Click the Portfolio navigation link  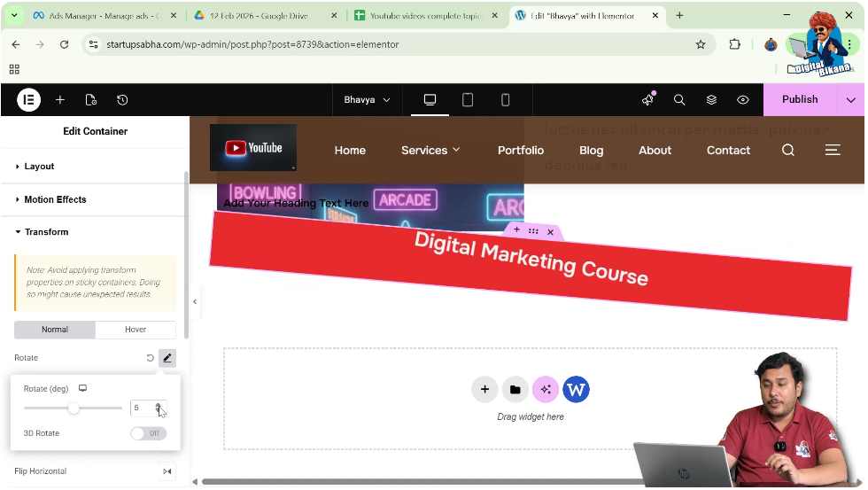[520, 151]
